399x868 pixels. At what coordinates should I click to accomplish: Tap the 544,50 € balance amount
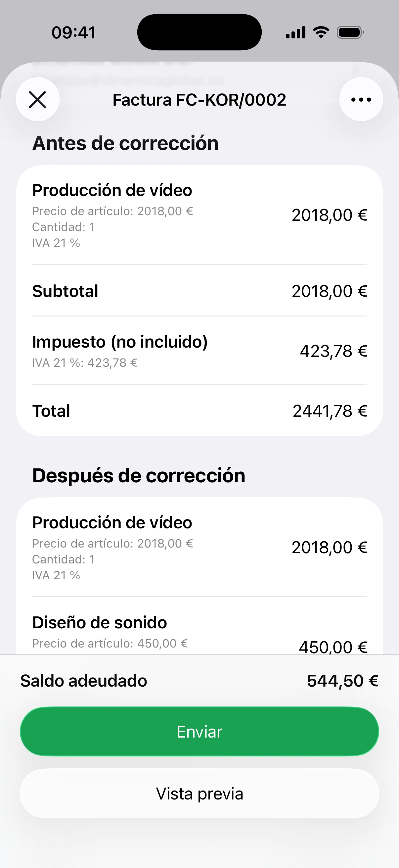pyautogui.click(x=342, y=681)
